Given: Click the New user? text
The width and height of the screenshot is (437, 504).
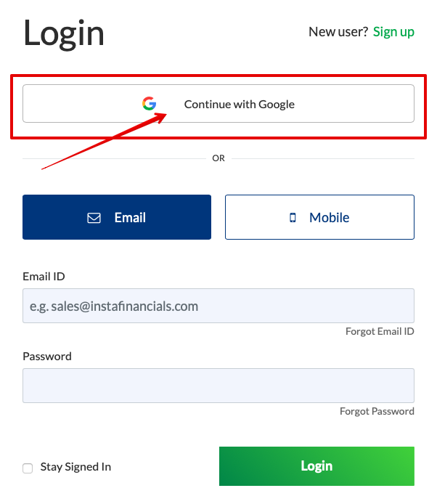Looking at the screenshot, I should (x=338, y=32).
